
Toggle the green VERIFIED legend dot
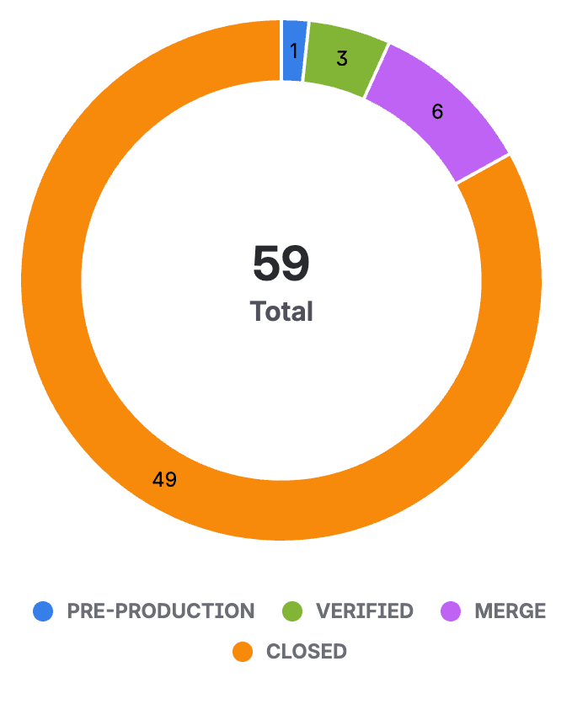291,611
